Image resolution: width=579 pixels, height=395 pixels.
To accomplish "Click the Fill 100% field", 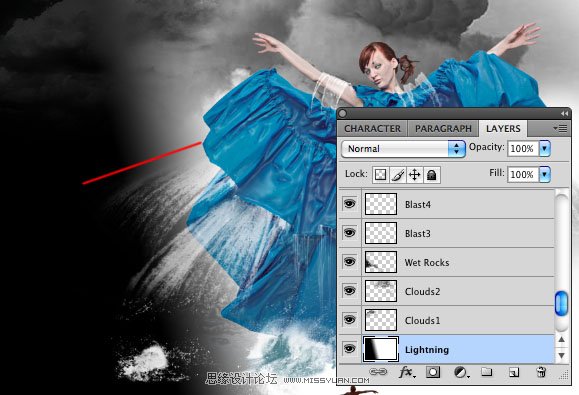I will [x=523, y=175].
